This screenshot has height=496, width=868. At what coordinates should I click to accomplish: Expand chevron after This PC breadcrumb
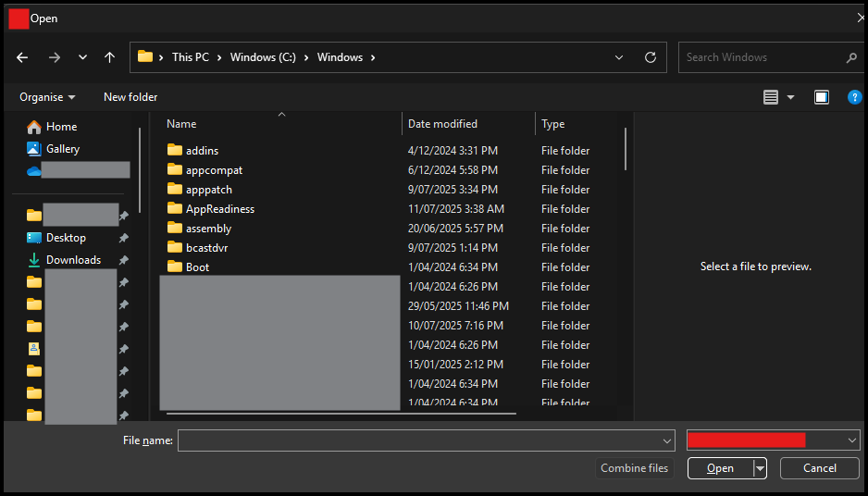pyautogui.click(x=219, y=57)
